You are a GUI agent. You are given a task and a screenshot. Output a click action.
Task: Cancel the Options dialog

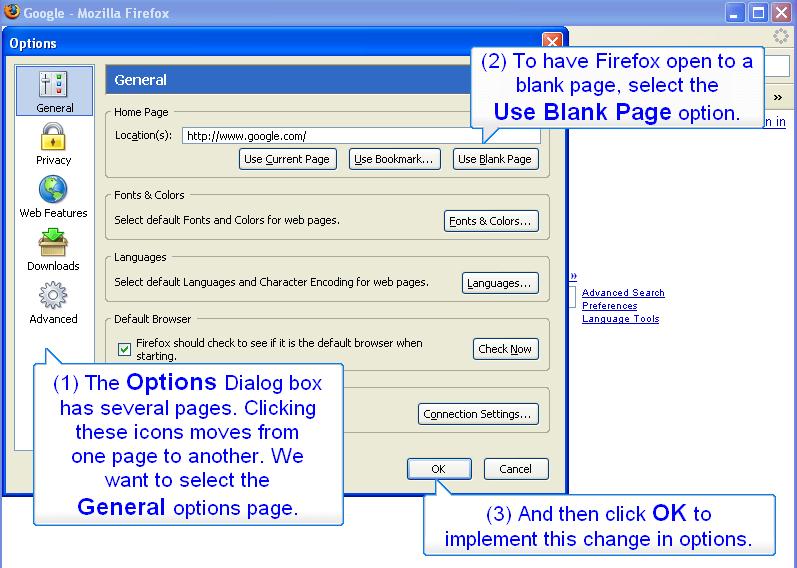coord(516,469)
